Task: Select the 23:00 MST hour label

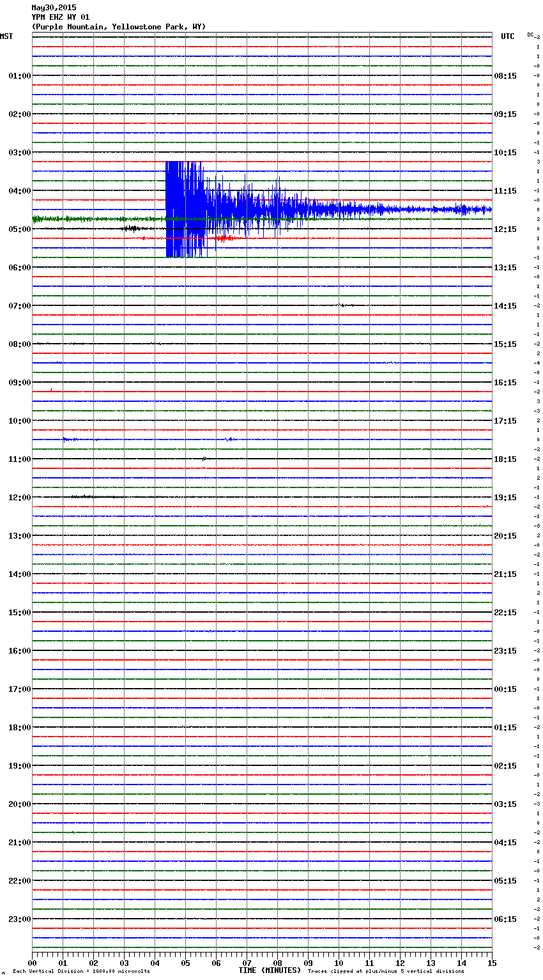Action: (x=20, y=919)
